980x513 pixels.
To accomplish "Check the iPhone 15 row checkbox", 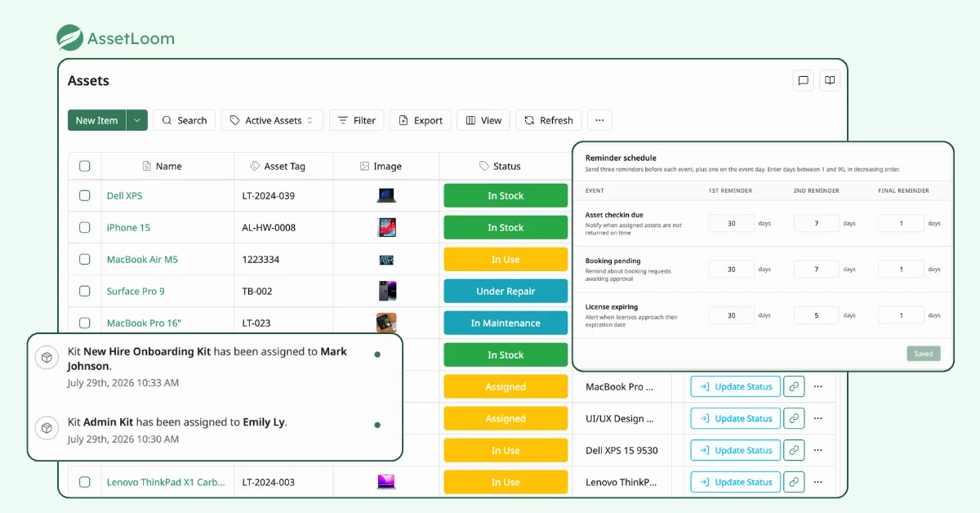I will point(85,227).
